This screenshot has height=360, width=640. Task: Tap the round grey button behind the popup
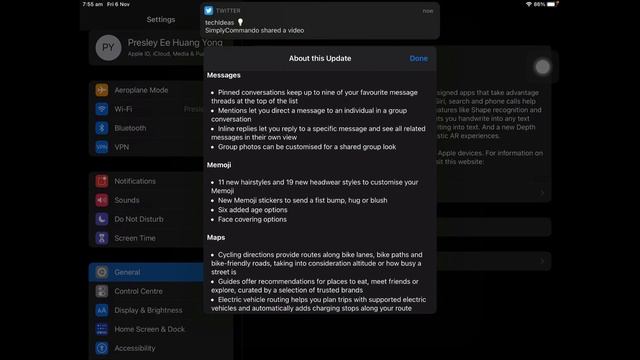click(542, 67)
